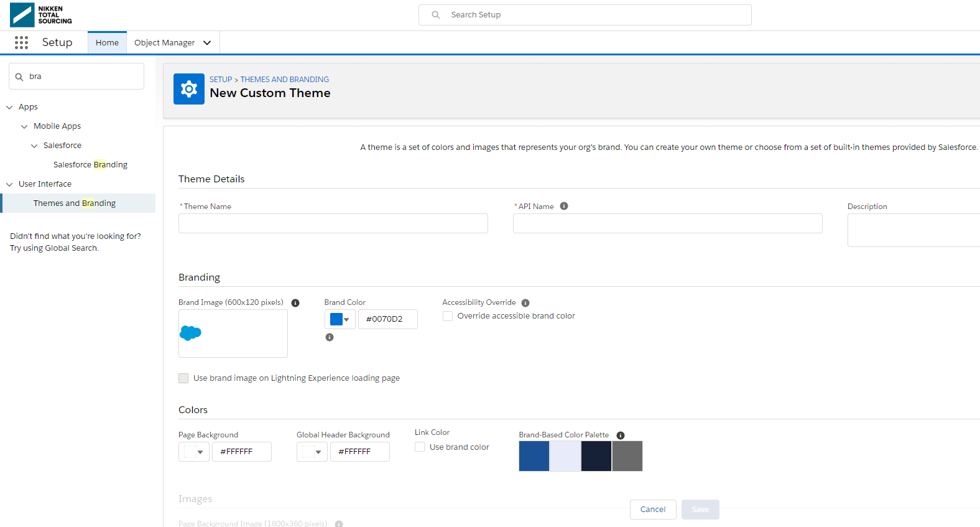Check Use brand image on loading page
This screenshot has width=980, height=527.
pyautogui.click(x=183, y=378)
